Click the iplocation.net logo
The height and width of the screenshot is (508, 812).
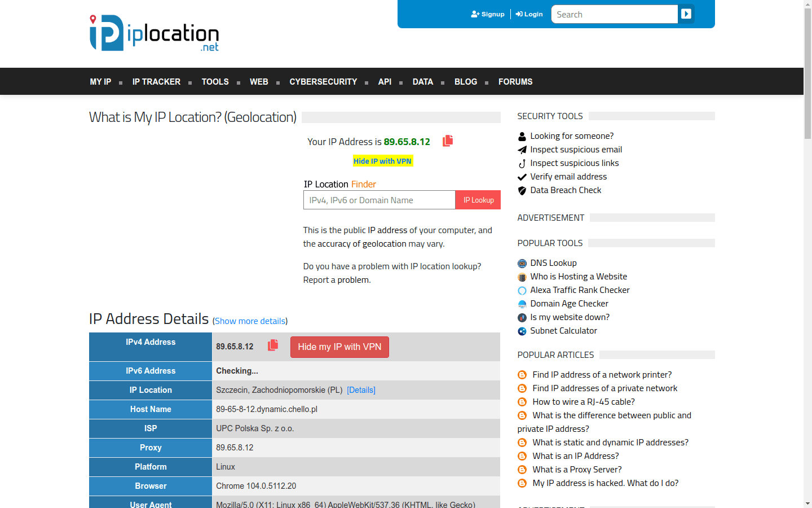(153, 33)
